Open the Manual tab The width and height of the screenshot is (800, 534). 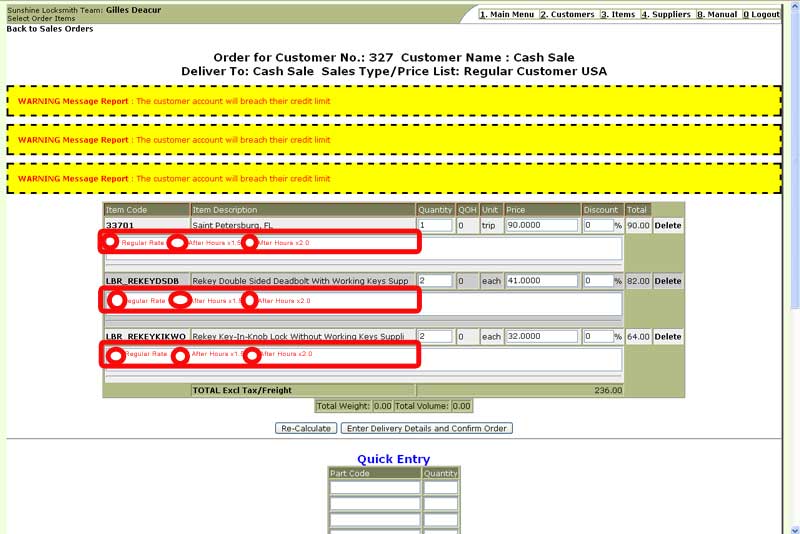pos(717,14)
